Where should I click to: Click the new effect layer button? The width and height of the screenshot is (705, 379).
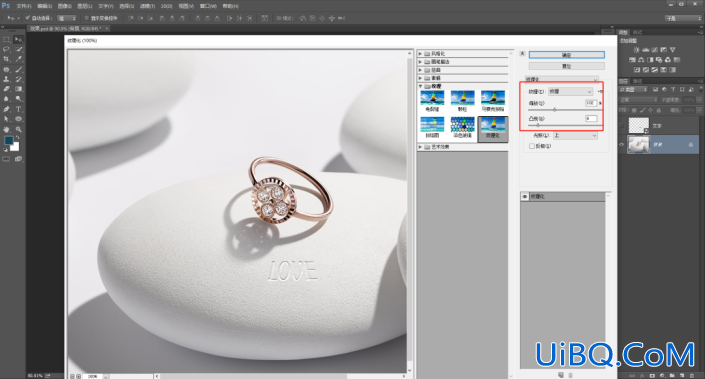point(561,375)
